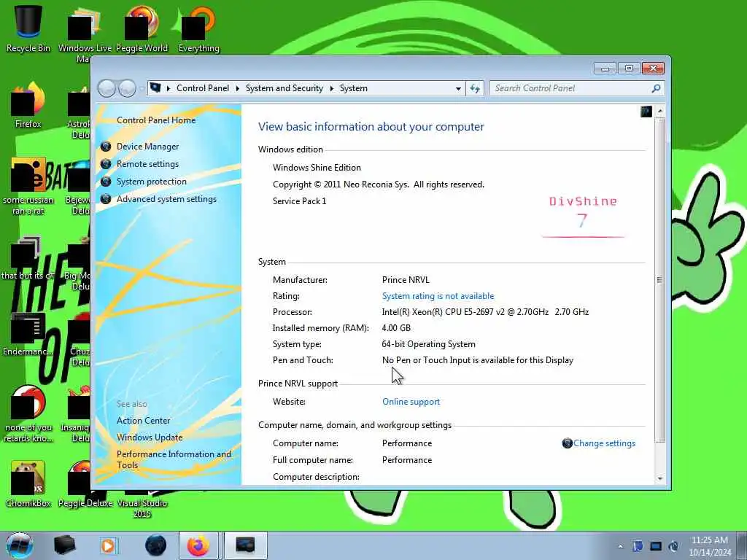This screenshot has height=560, width=747.
Task: Click the flag icon in the system tray
Action: point(638,546)
